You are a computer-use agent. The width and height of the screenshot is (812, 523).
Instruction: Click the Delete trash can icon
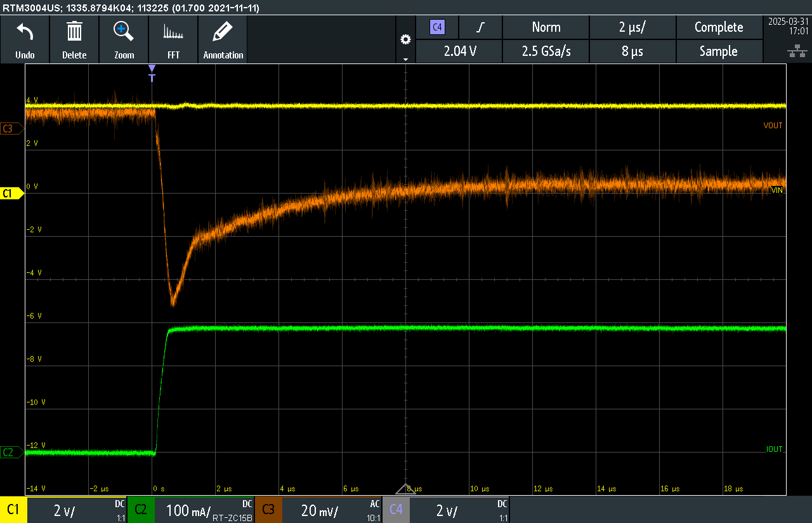(x=74, y=32)
